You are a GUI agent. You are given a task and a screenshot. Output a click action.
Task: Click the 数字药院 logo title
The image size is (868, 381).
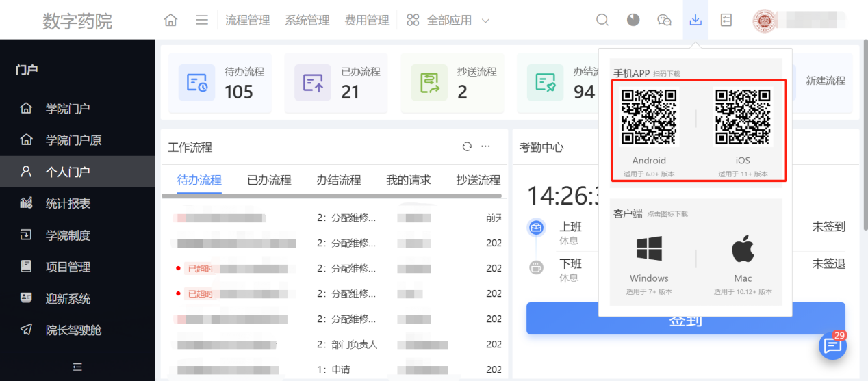[x=77, y=21]
